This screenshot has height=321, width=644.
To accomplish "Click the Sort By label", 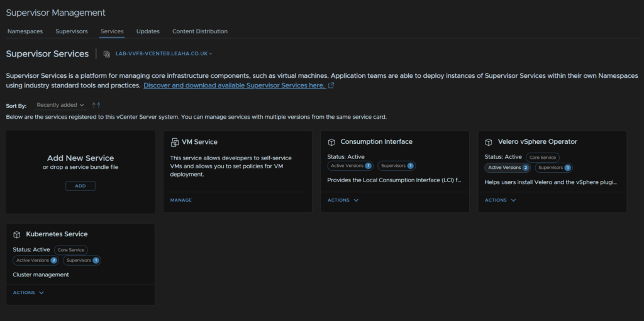I will 16,106.
